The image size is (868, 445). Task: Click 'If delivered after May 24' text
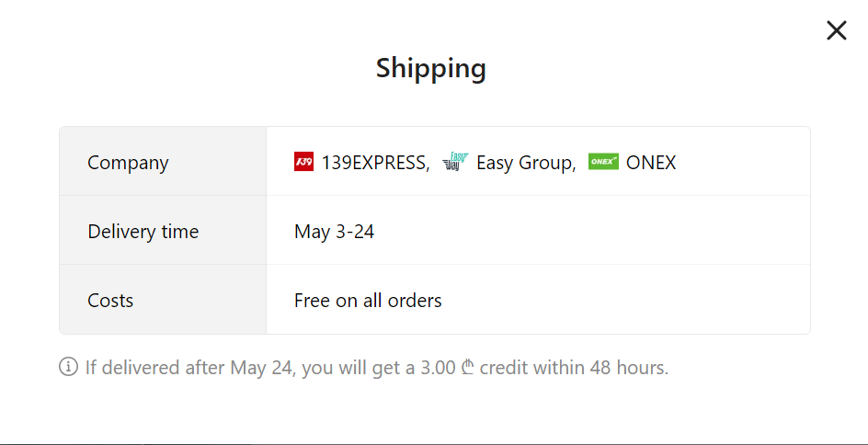click(x=188, y=368)
